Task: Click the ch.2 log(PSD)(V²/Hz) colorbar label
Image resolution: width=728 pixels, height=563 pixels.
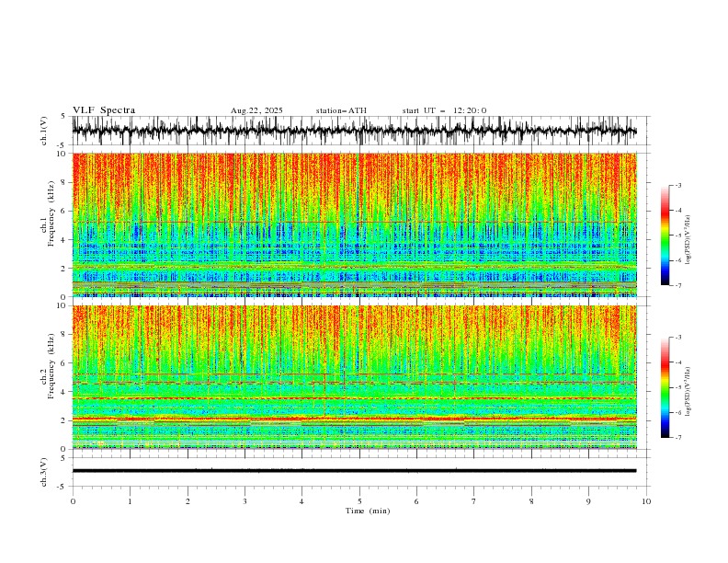Action: click(x=688, y=392)
